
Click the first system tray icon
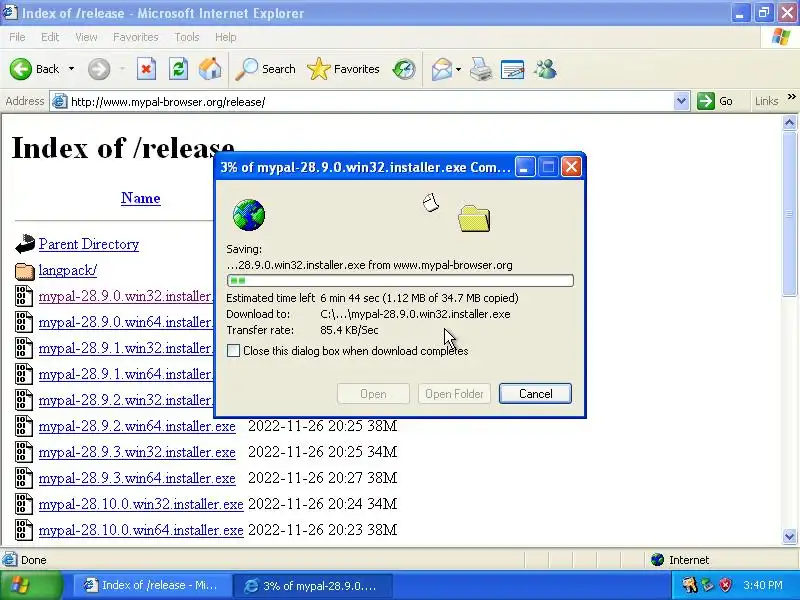pyautogui.click(x=690, y=585)
